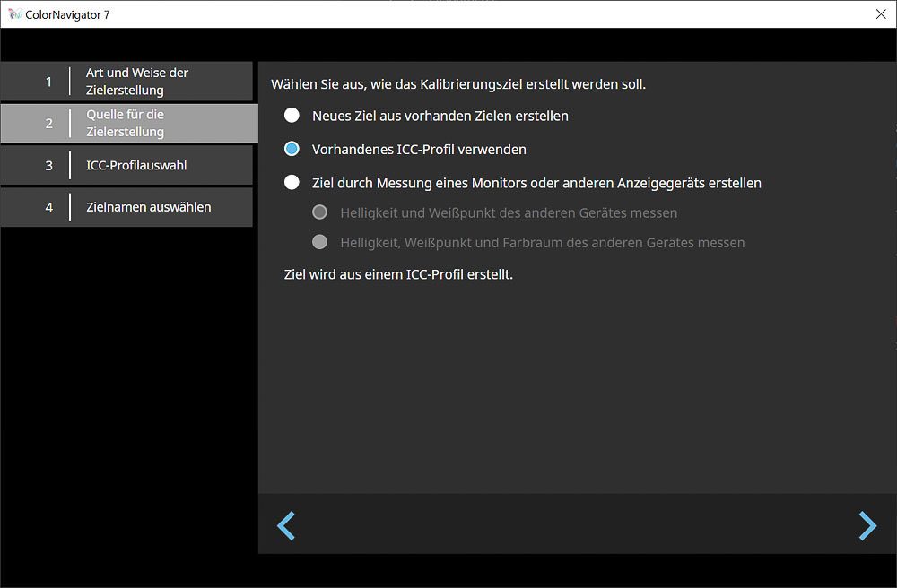
Task: Click the 'ColorNavigator 7' title bar text
Action: coord(70,14)
